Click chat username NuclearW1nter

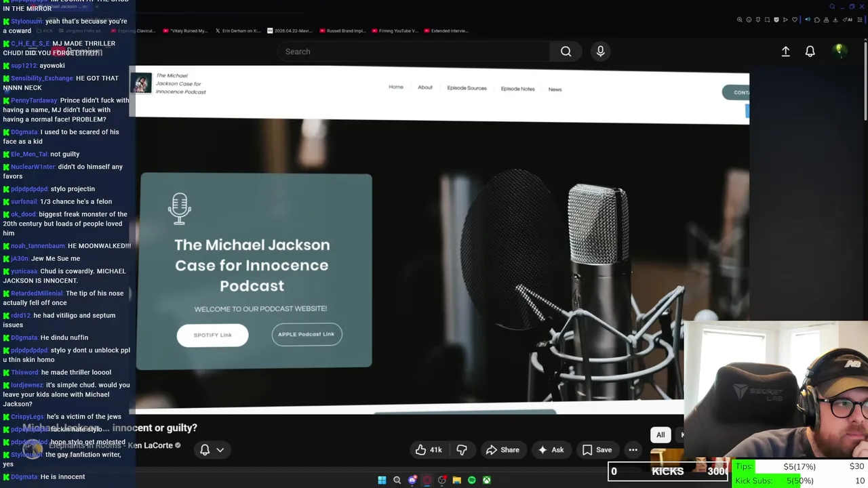[x=33, y=167]
